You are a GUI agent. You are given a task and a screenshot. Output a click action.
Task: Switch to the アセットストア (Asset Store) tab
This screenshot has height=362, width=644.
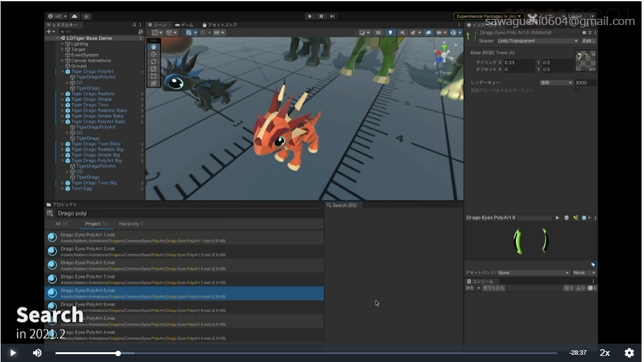point(220,25)
